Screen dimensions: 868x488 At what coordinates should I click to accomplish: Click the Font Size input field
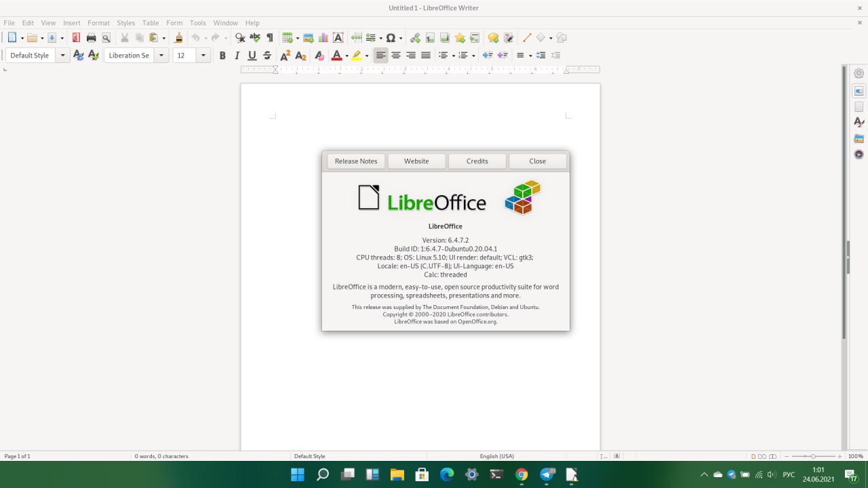[x=184, y=56]
